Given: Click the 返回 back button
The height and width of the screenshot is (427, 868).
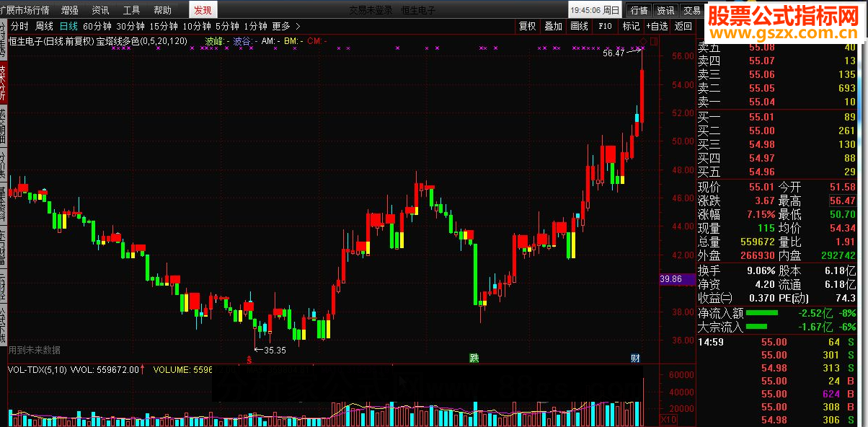Looking at the screenshot, I should 683,26.
